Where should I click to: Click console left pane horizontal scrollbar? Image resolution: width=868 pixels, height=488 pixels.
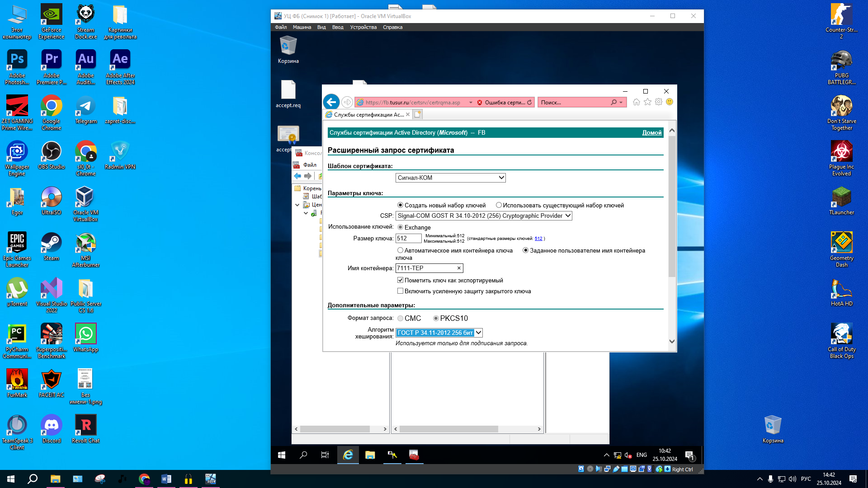tap(335, 429)
